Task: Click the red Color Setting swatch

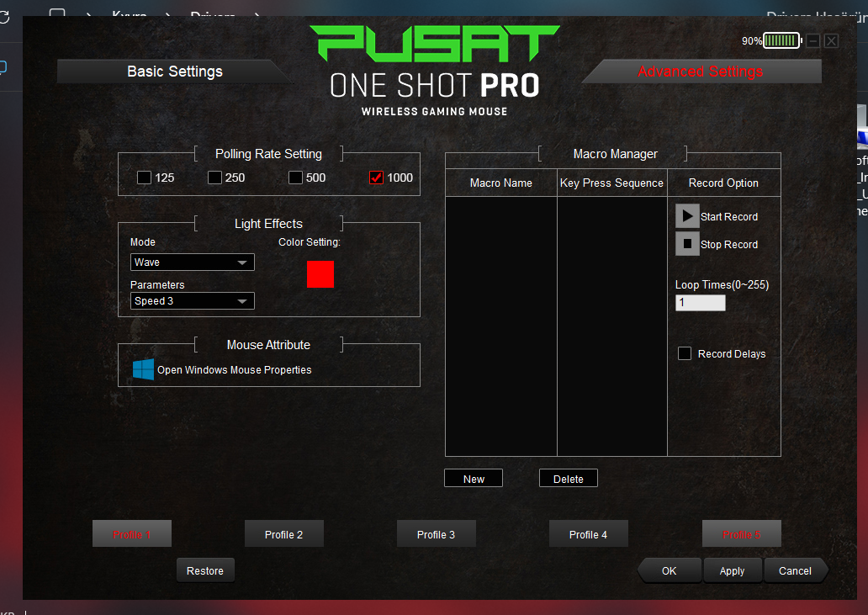Action: point(320,274)
